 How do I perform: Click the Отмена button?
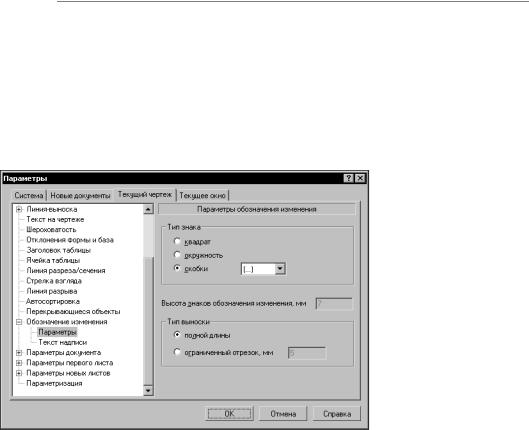tap(283, 413)
